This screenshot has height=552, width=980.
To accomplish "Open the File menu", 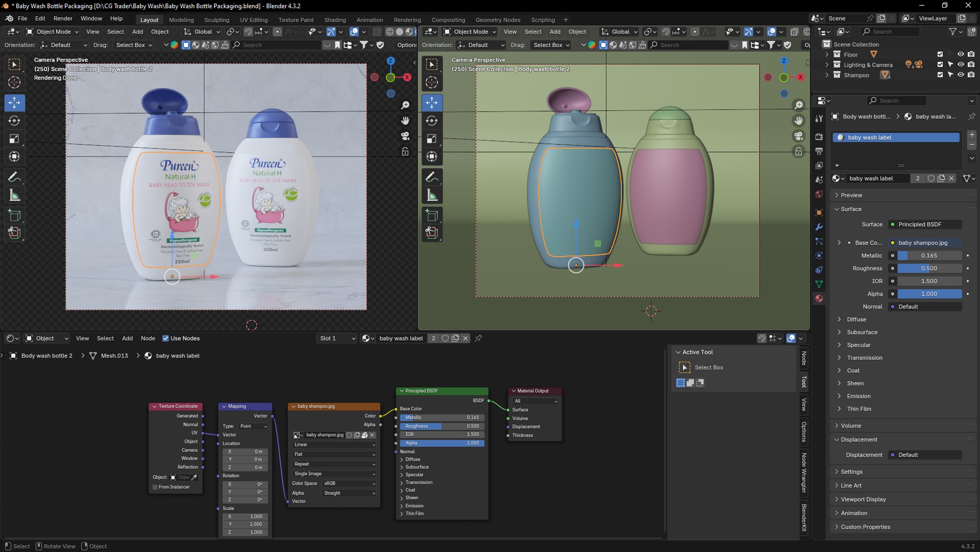I will (22, 19).
